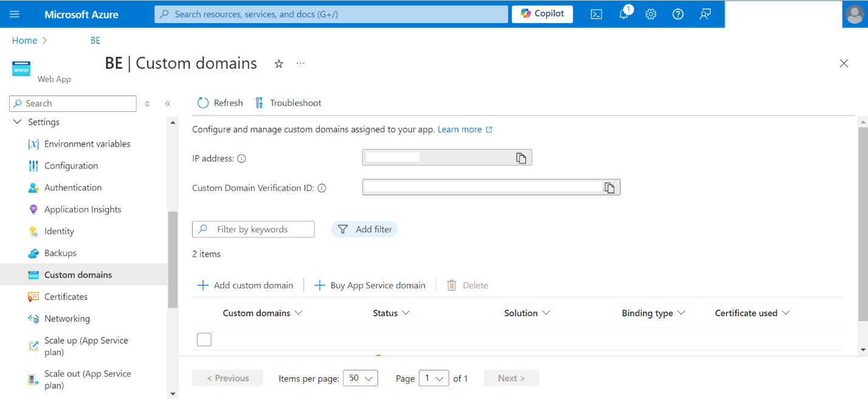Refresh the custom domains list

pyautogui.click(x=220, y=103)
